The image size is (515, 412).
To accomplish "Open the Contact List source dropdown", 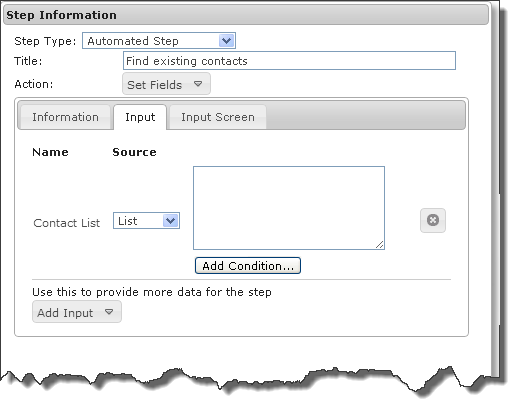I will point(146,221).
